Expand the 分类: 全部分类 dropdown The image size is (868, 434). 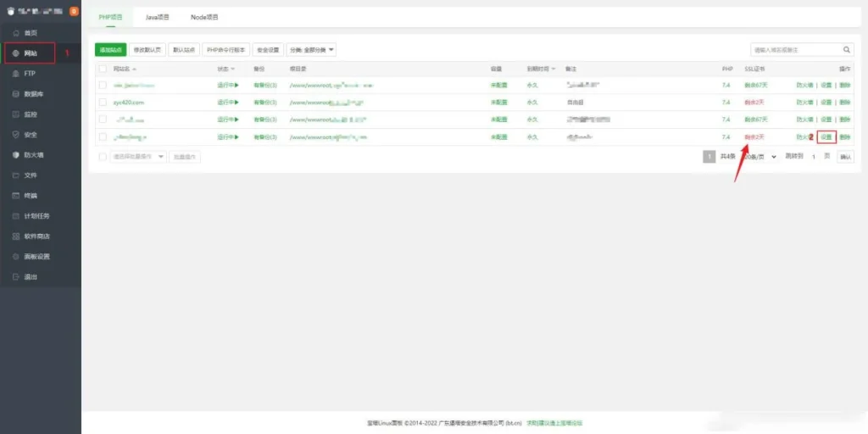[x=311, y=50]
